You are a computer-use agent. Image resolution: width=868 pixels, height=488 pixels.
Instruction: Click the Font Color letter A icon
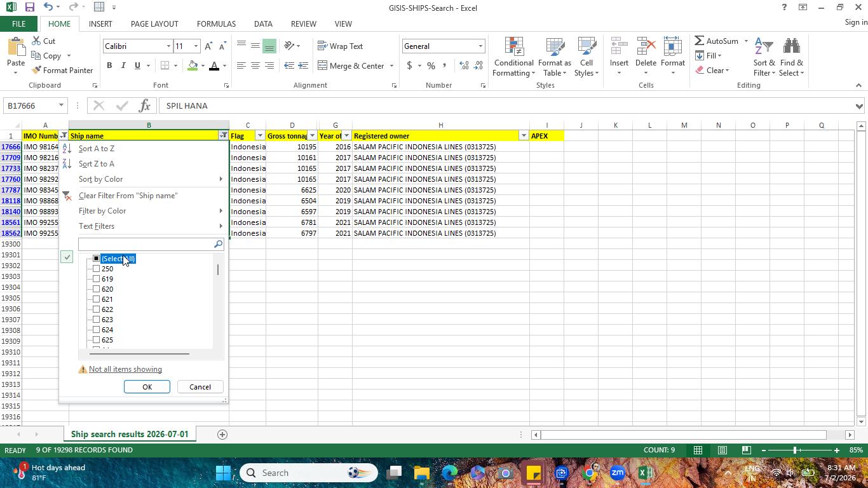(x=214, y=65)
